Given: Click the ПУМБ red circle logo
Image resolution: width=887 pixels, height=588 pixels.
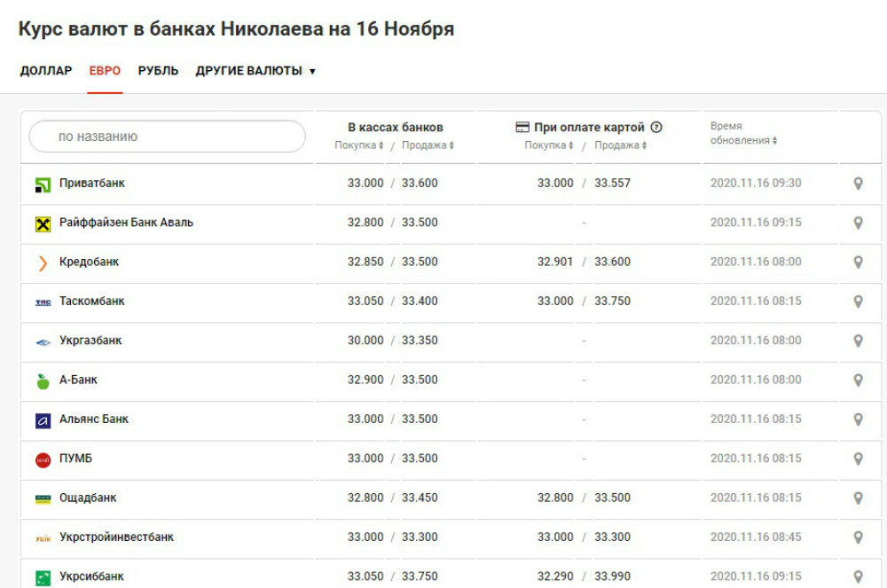Looking at the screenshot, I should tap(43, 460).
